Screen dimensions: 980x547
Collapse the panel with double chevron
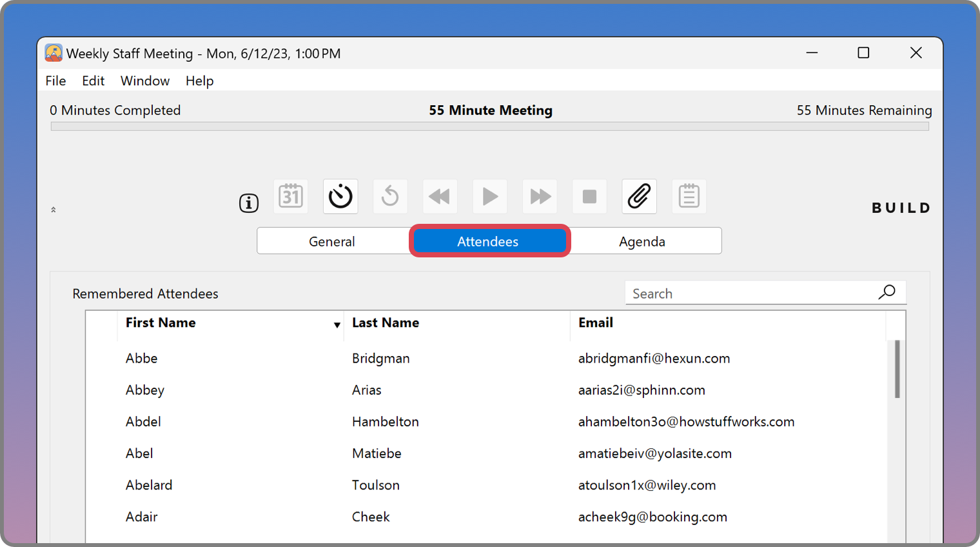point(54,210)
